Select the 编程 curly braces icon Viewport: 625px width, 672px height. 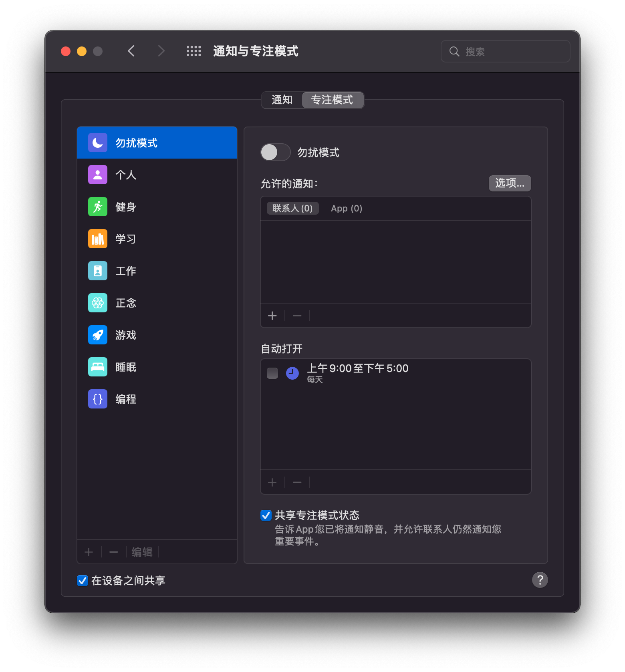point(98,399)
